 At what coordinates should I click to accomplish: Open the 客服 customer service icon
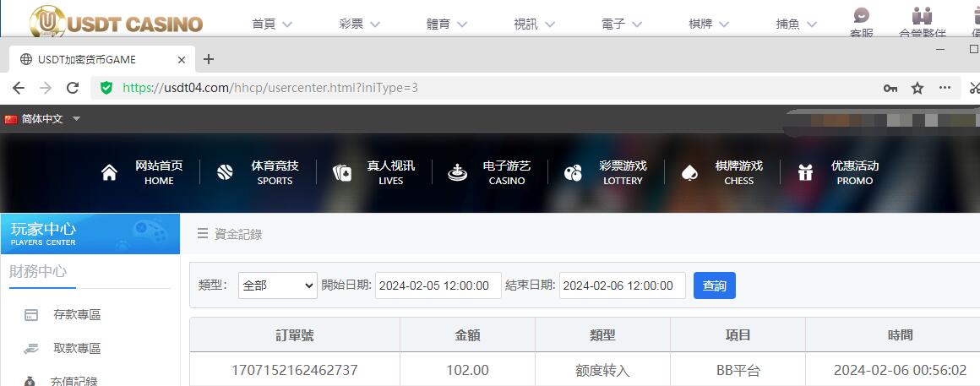coord(861,22)
